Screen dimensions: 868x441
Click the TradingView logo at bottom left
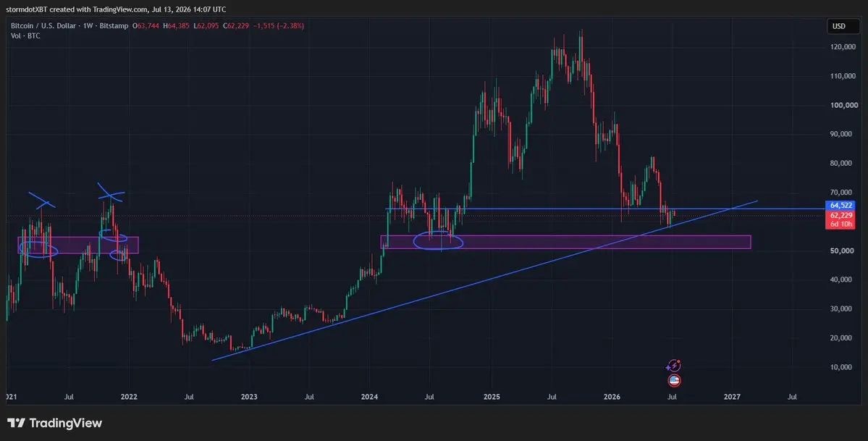click(54, 423)
